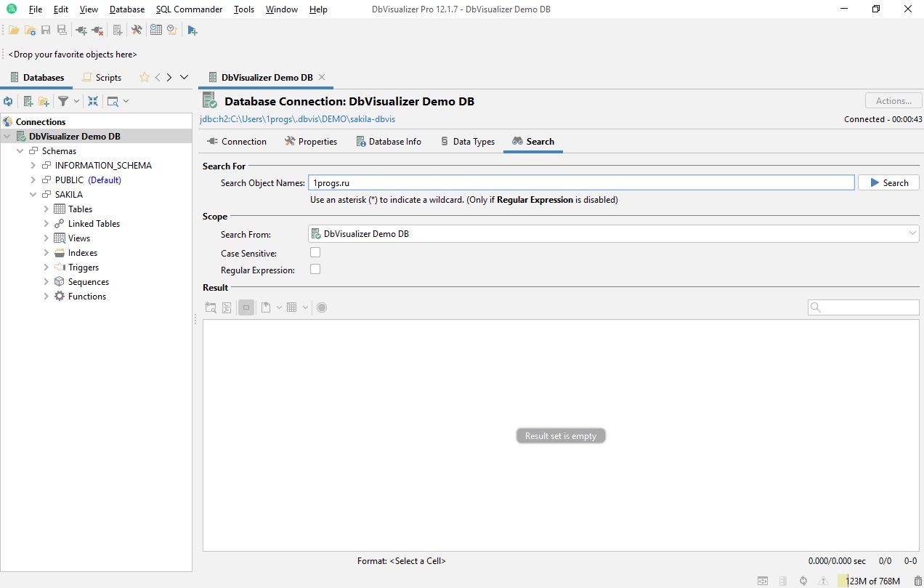The image size is (924, 588).
Task: Enable the Regular Expression checkbox
Action: pyautogui.click(x=315, y=268)
